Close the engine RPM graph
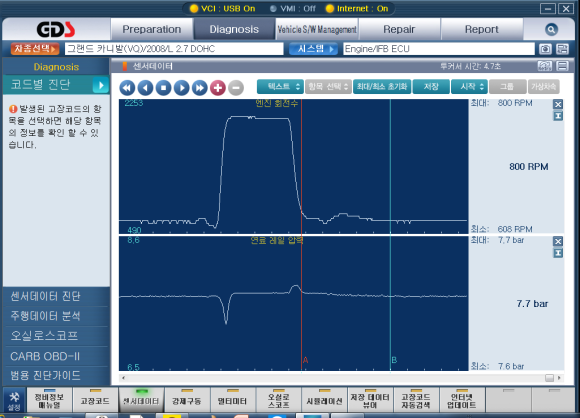This screenshot has width=580, height=418. 558,104
